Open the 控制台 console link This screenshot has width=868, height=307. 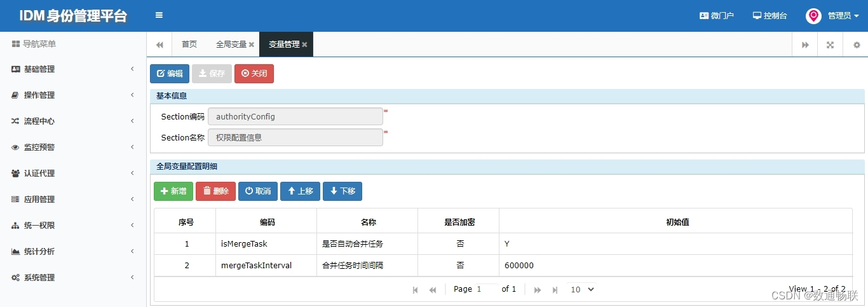pos(770,15)
